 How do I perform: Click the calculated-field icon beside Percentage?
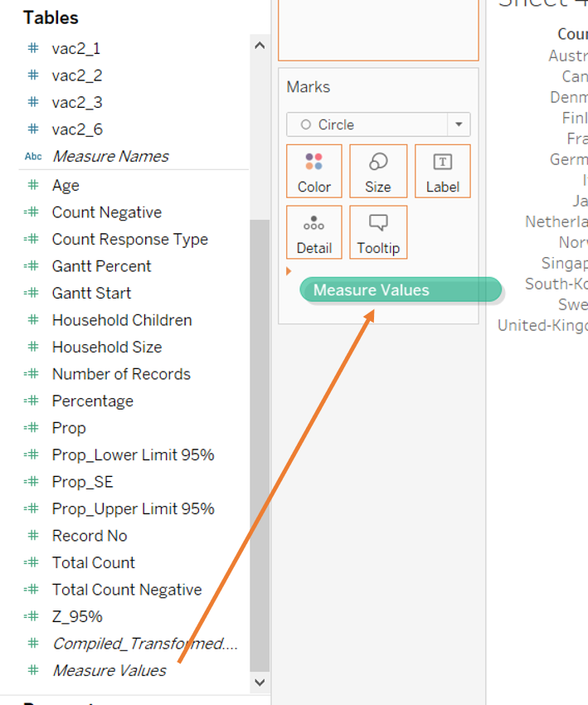coord(32,401)
